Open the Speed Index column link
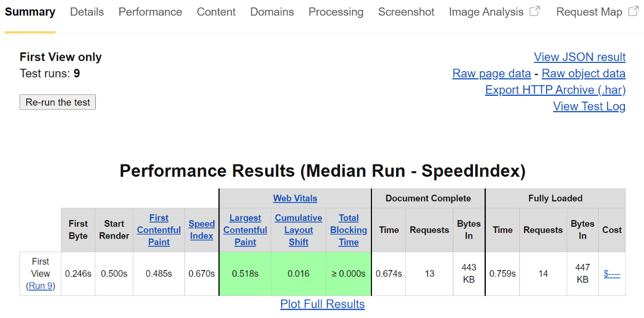Screen dimensions: 644x318 (x=201, y=229)
